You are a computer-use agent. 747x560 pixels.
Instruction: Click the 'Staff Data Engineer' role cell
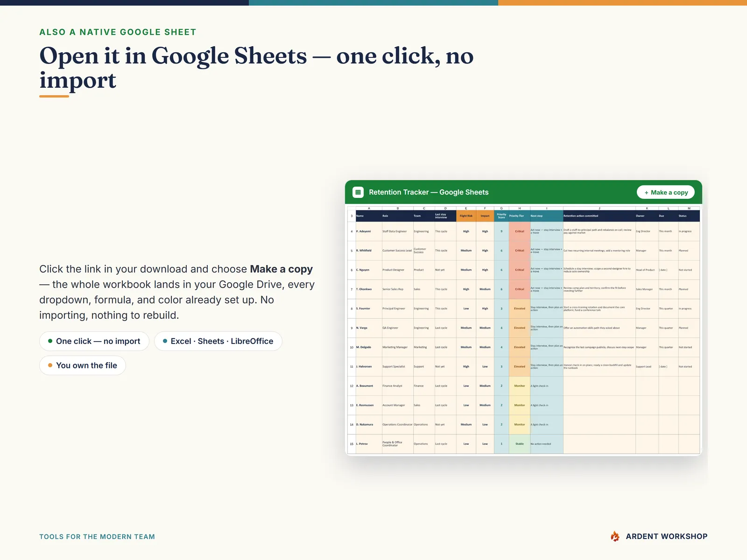click(397, 231)
